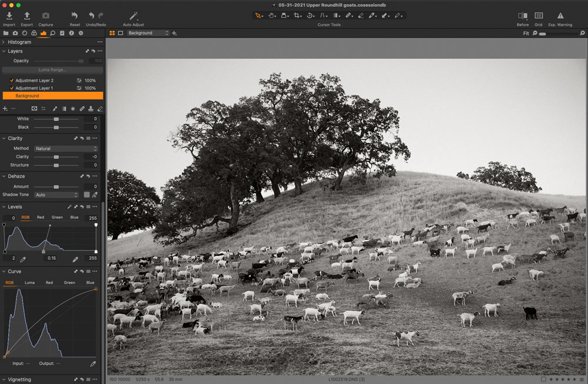Viewport: 588px width, 384px height.
Task: Adjust the Black slider handle
Action: coord(56,127)
